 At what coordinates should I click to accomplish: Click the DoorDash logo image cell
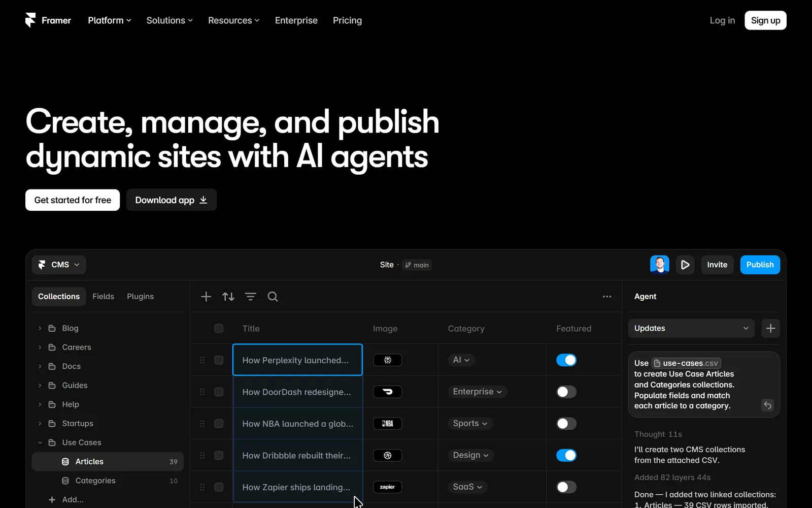point(388,392)
